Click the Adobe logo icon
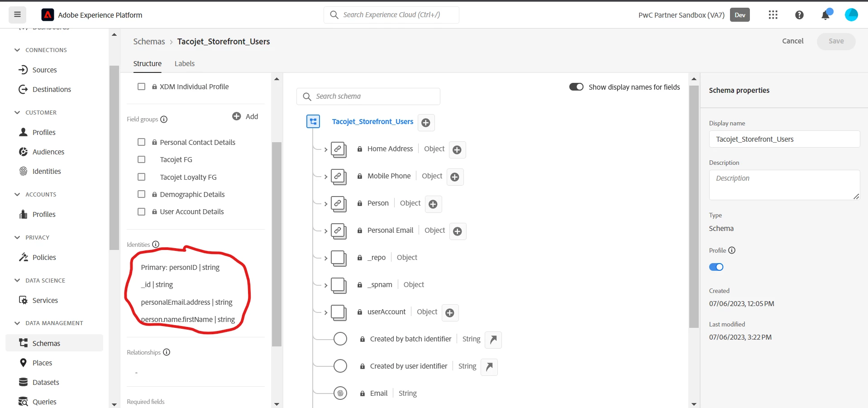The height and width of the screenshot is (408, 868). point(48,15)
